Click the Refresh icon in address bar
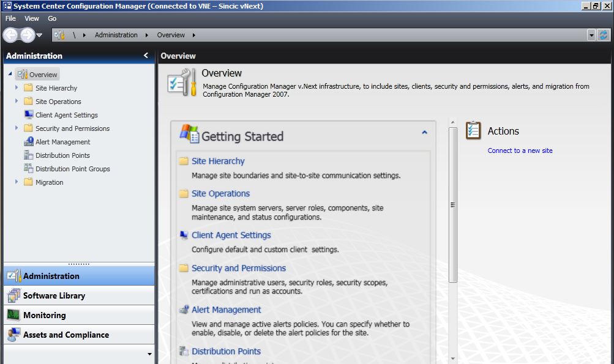This screenshot has width=614, height=364. (x=604, y=35)
